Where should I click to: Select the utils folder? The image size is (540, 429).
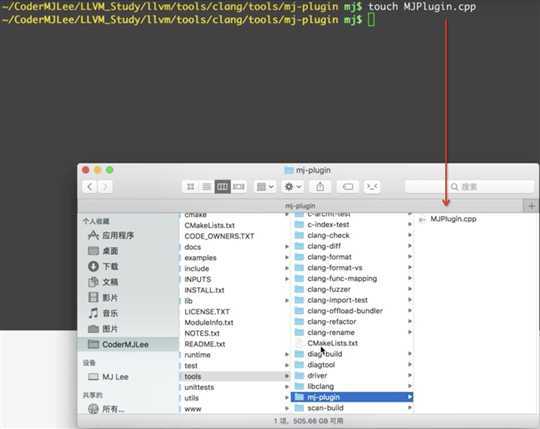coord(191,398)
